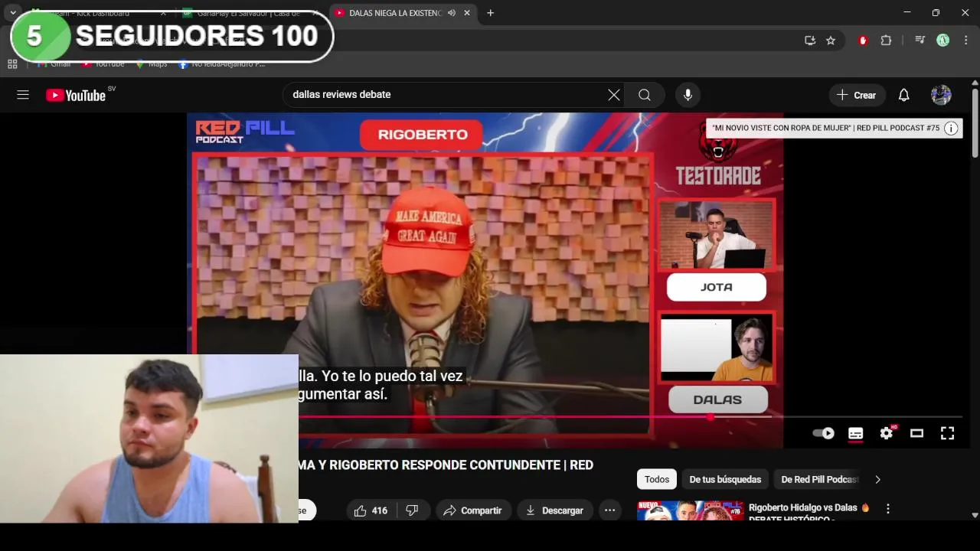Bookmark this page with star icon
This screenshot has height=551, width=980.
pyautogui.click(x=831, y=41)
